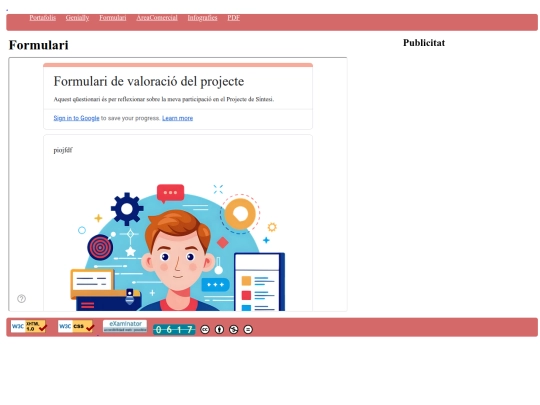Open the Portafolis navigation link

point(42,18)
